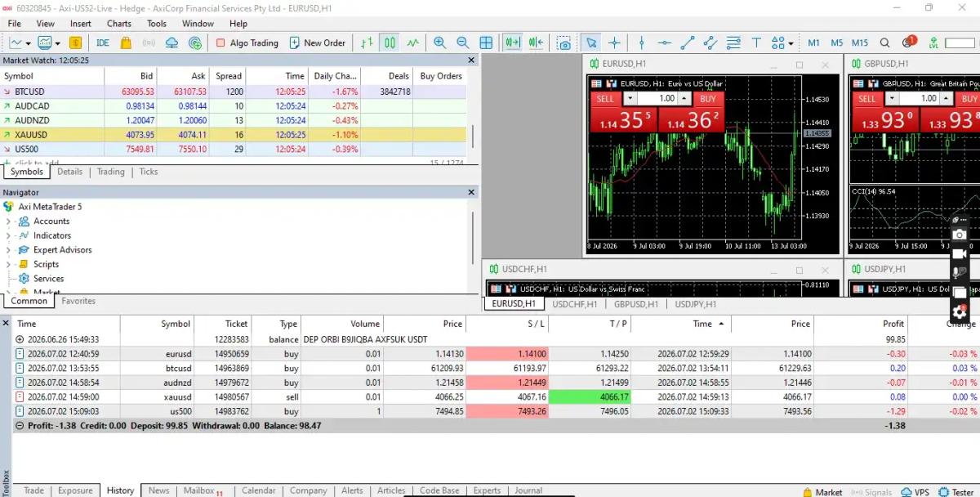980x497 pixels.
Task: Close the Market Watch panel
Action: [x=471, y=60]
